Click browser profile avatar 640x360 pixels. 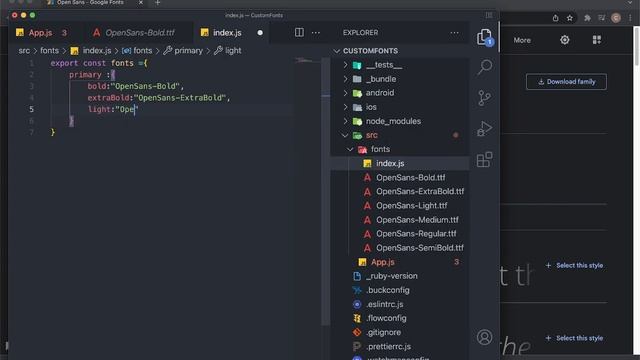616,18
